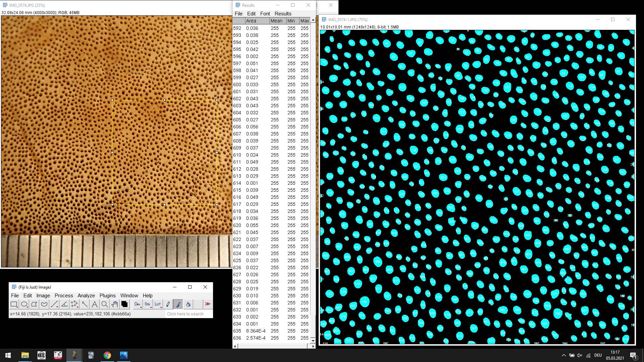Image resolution: width=644 pixels, height=362 pixels.
Task: Open the color picker swatch
Action: 124,304
